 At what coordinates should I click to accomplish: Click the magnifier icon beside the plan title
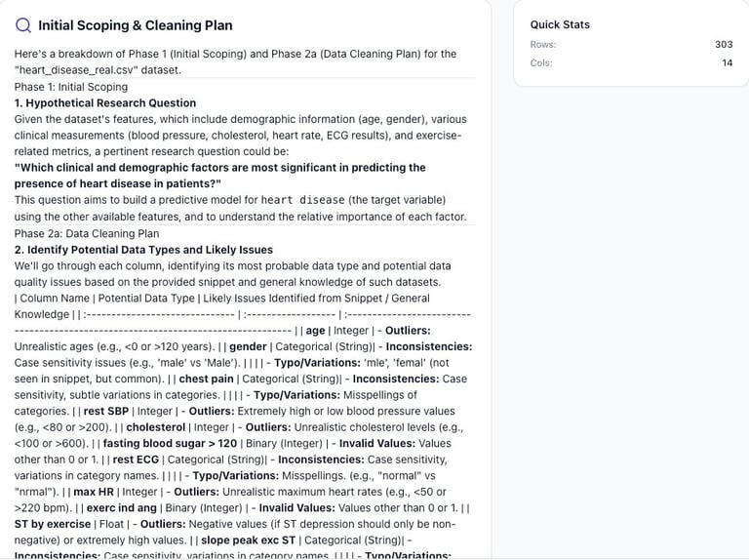[23, 25]
